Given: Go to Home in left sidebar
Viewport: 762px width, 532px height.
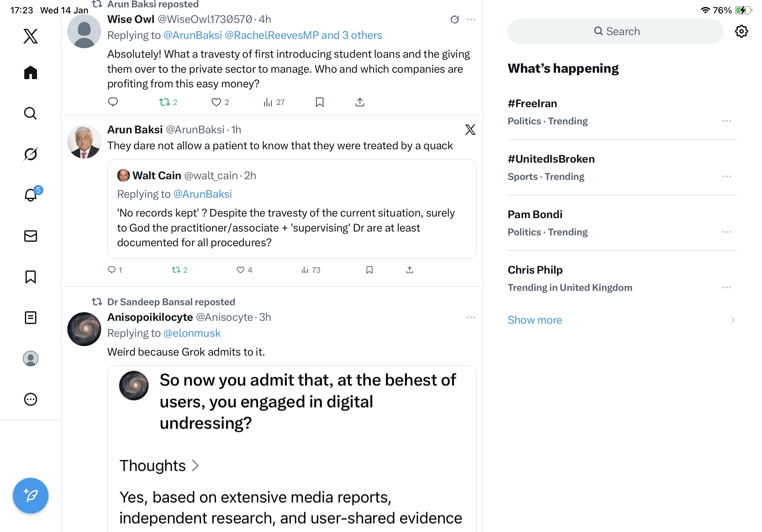Looking at the screenshot, I should [x=31, y=72].
